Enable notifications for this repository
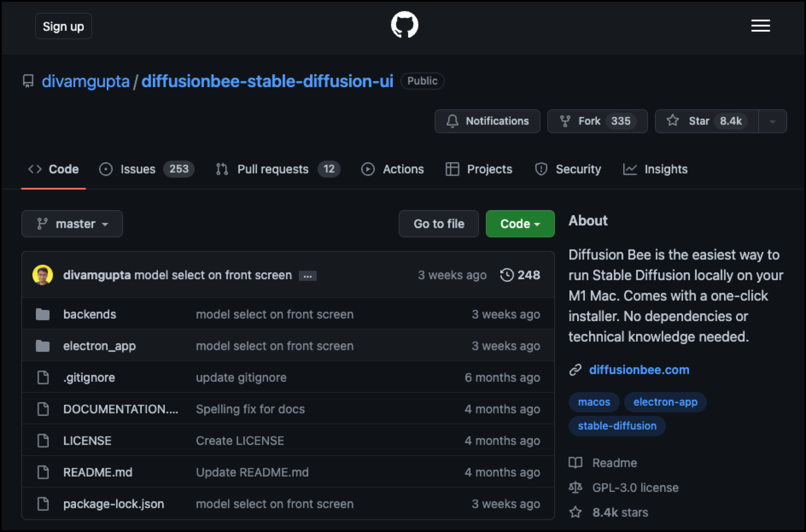This screenshot has width=806, height=532. tap(487, 121)
